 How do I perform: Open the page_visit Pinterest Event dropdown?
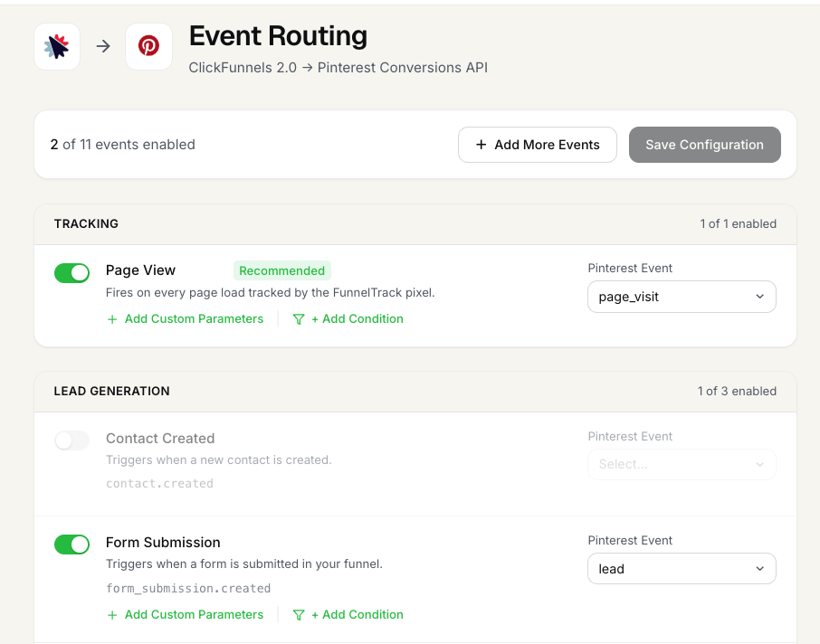(682, 297)
